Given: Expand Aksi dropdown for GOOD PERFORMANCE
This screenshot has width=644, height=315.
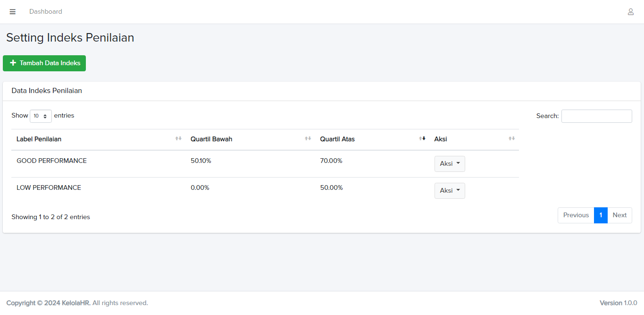Looking at the screenshot, I should point(450,164).
